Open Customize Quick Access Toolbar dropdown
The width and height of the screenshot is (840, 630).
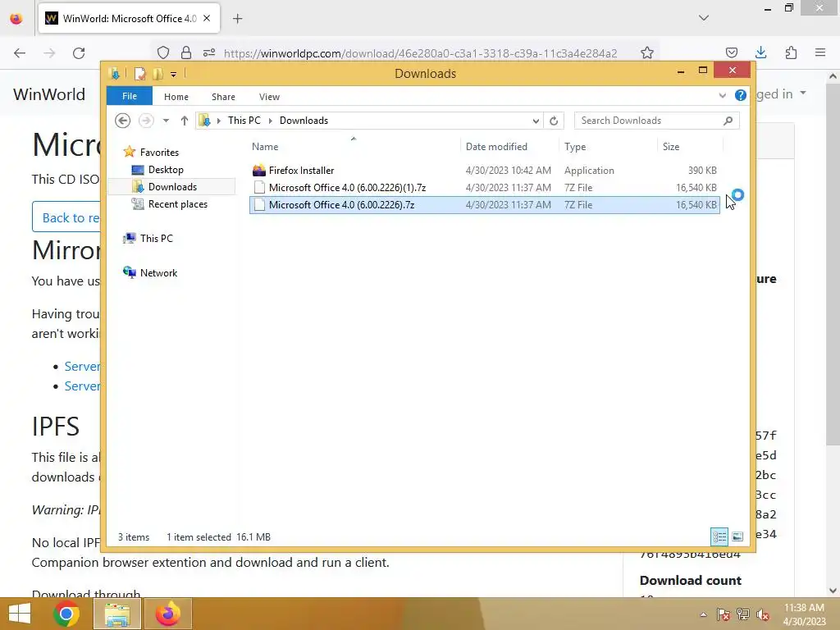point(174,75)
